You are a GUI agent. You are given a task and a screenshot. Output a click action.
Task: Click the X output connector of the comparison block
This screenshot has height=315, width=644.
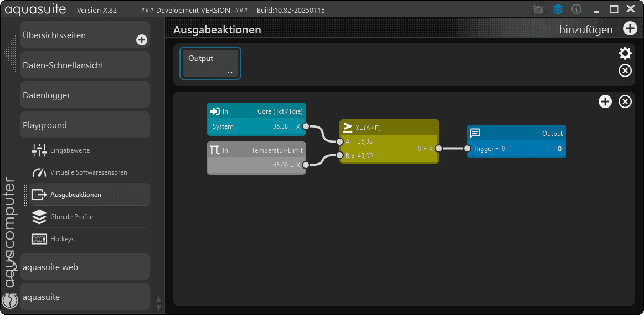(439, 149)
